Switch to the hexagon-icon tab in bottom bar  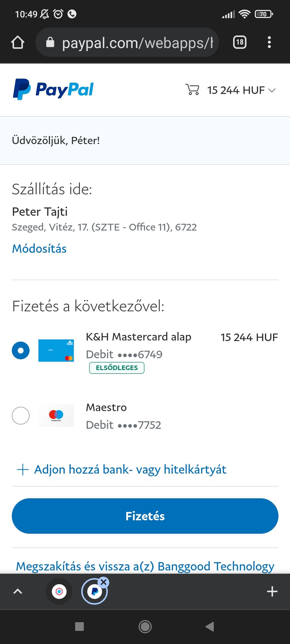click(59, 591)
